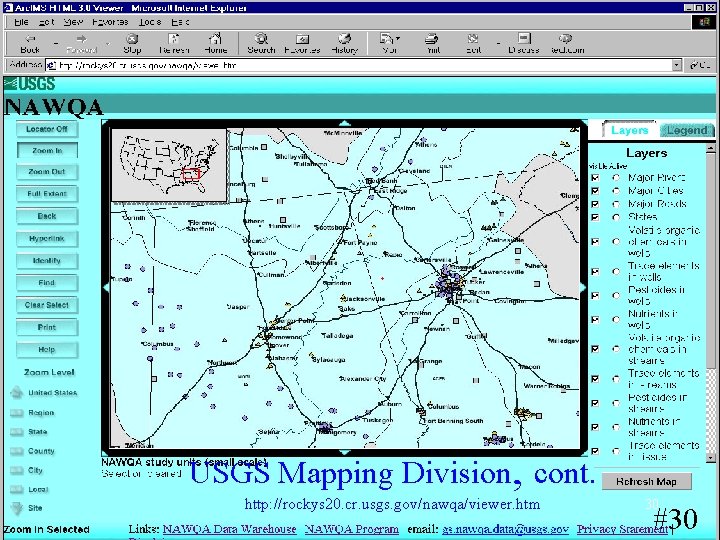Screen dimensions: 720x540
Task: Open the Favorites menu
Action: point(110,22)
